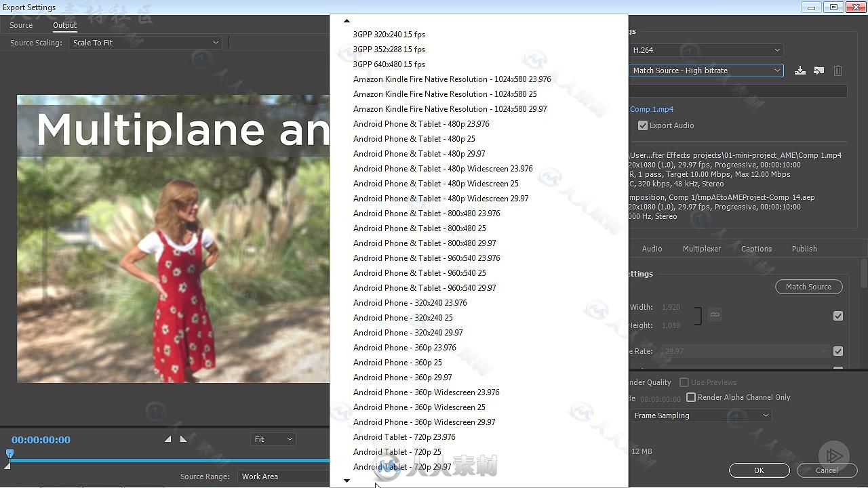Enable Render Alpha Channel Only

tap(691, 397)
